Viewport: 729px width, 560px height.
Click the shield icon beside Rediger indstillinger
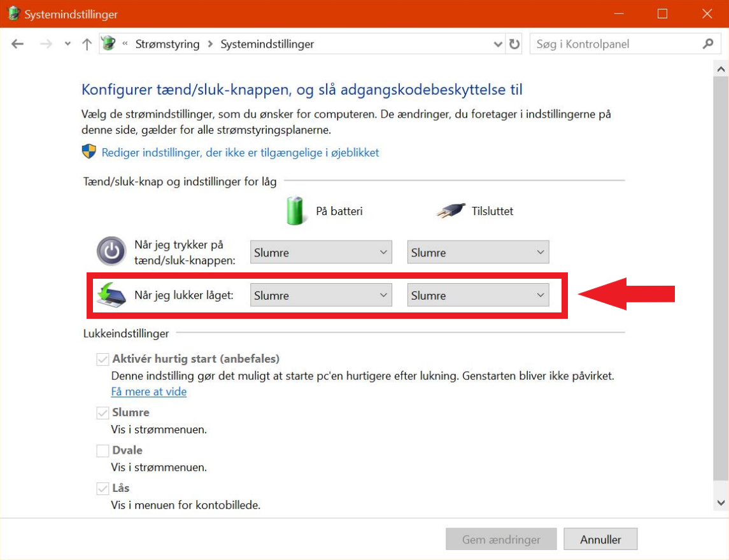(x=88, y=151)
